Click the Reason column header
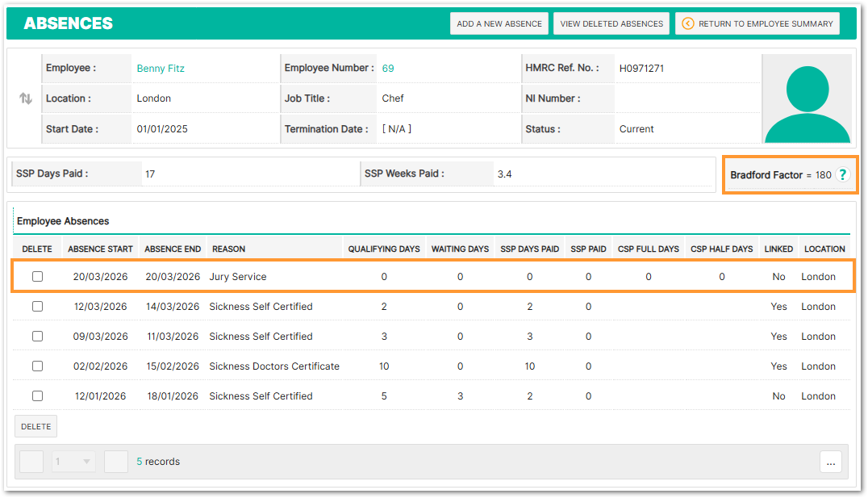This screenshot has width=868, height=498. pos(229,249)
